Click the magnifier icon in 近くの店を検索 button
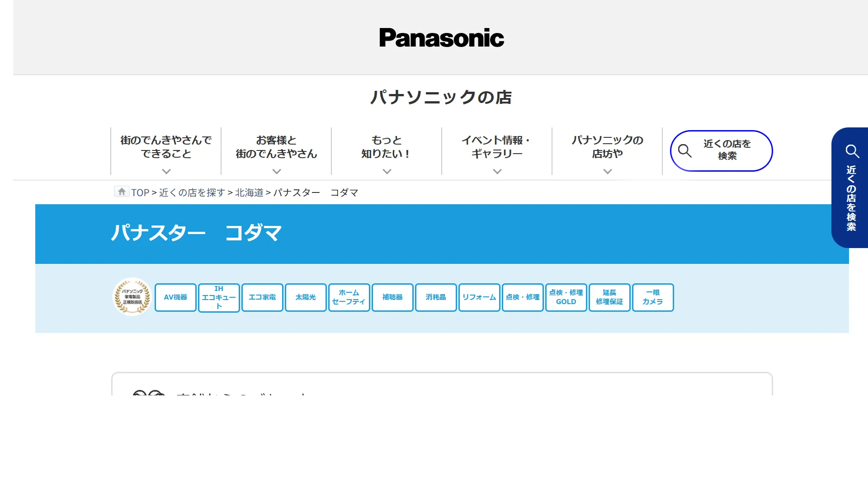The height and width of the screenshot is (488, 868). coord(684,151)
